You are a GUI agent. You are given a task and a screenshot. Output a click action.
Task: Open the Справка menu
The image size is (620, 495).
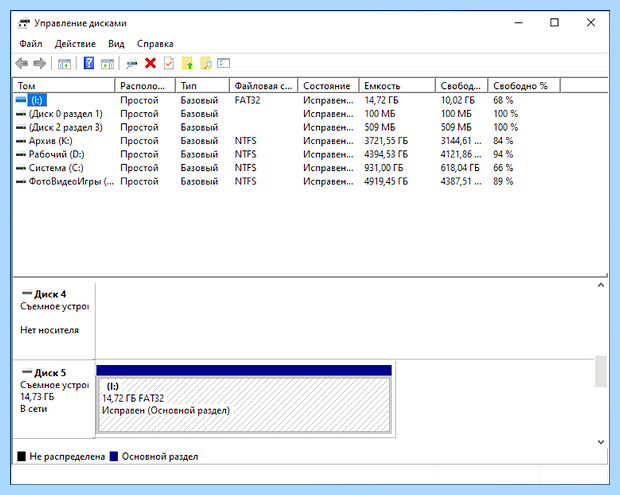[x=155, y=44]
